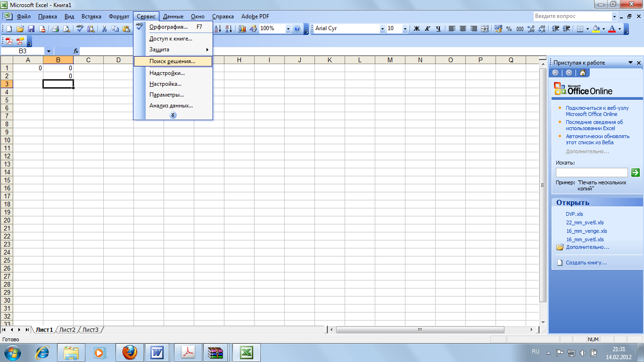
Task: Open the Защита submenu
Action: tap(173, 49)
